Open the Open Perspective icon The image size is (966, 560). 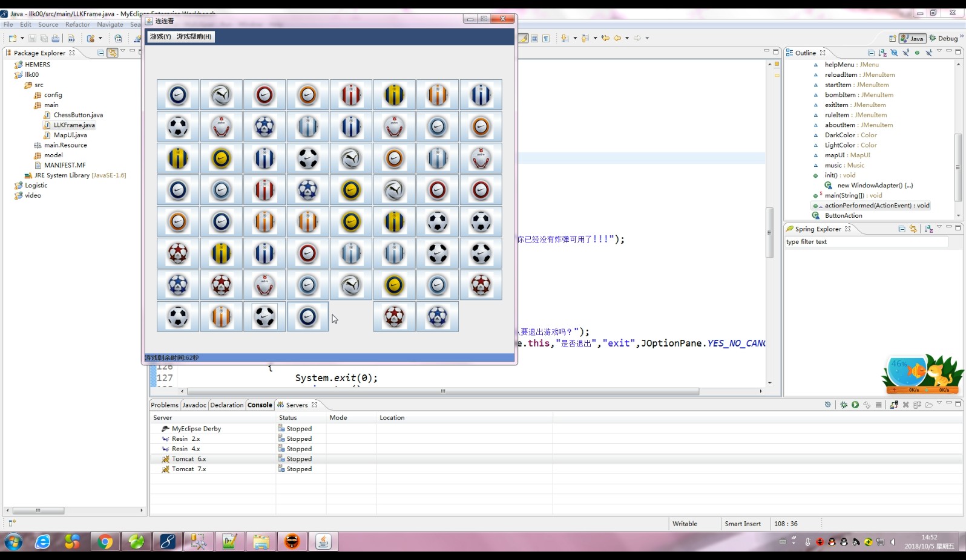pos(892,38)
